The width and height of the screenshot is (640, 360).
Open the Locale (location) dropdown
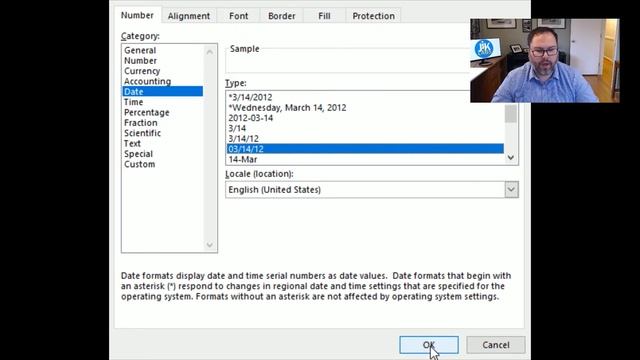372,190
